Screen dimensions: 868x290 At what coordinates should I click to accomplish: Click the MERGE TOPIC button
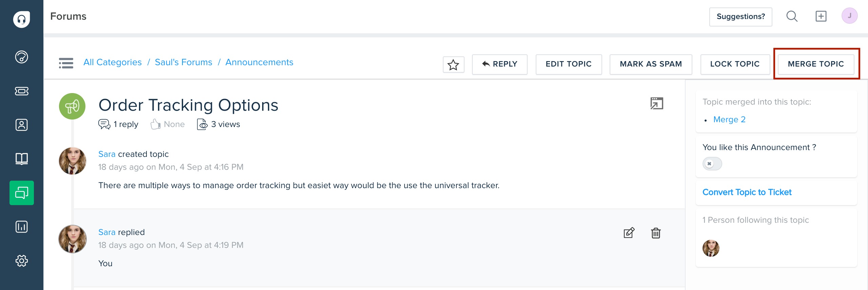(816, 64)
